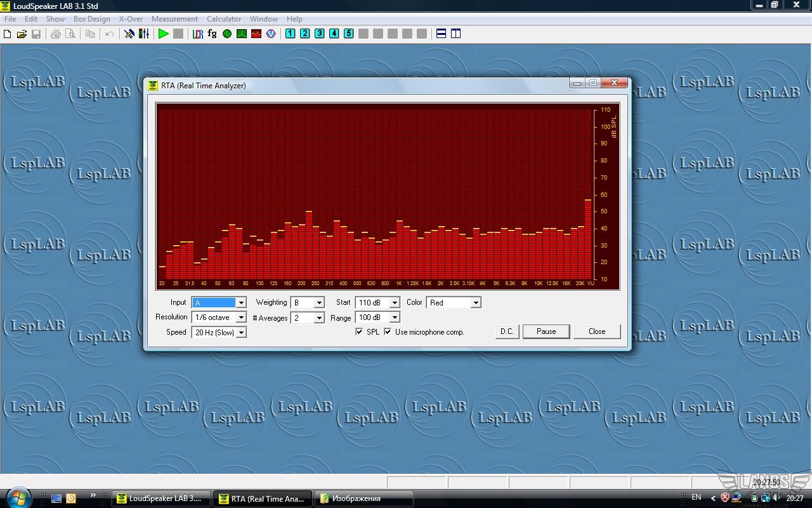The width and height of the screenshot is (812, 508).
Task: Select cyan memory slot 3
Action: pos(319,34)
